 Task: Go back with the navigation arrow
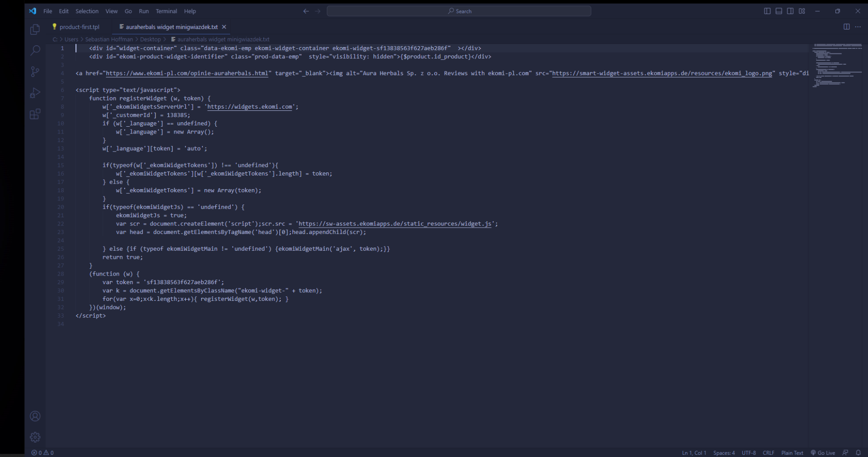pyautogui.click(x=306, y=11)
